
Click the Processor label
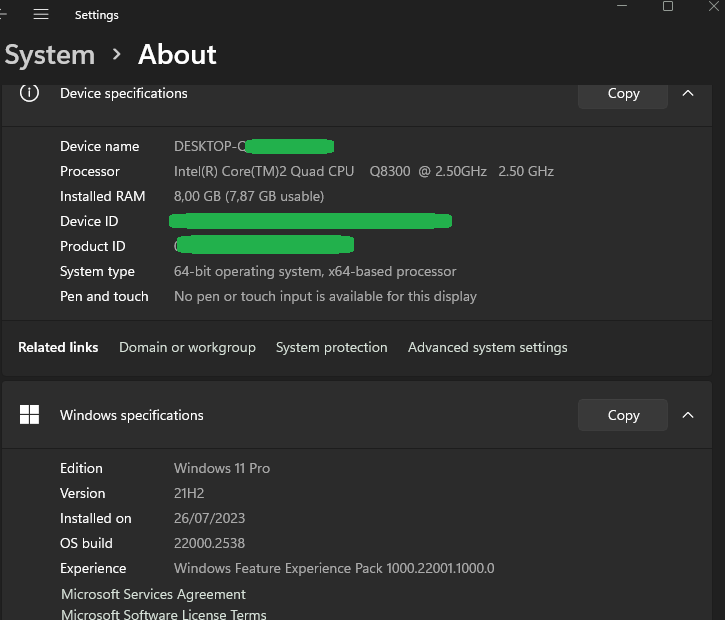pyautogui.click(x=90, y=172)
